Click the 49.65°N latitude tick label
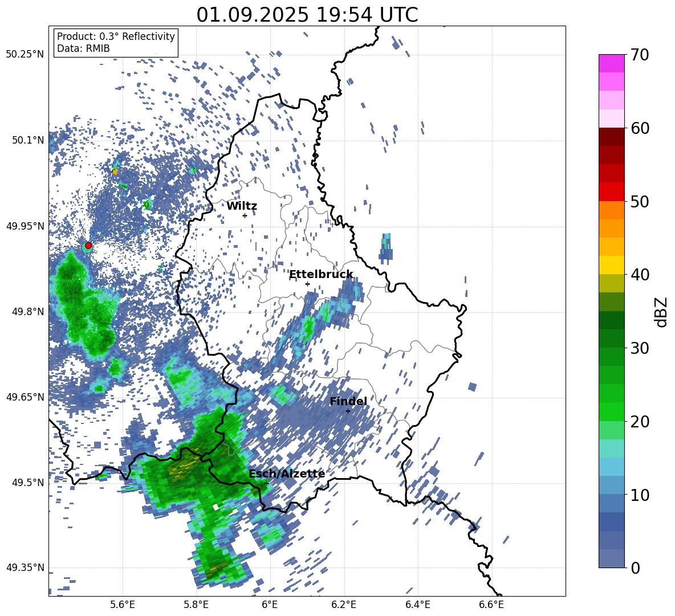 click(x=25, y=397)
